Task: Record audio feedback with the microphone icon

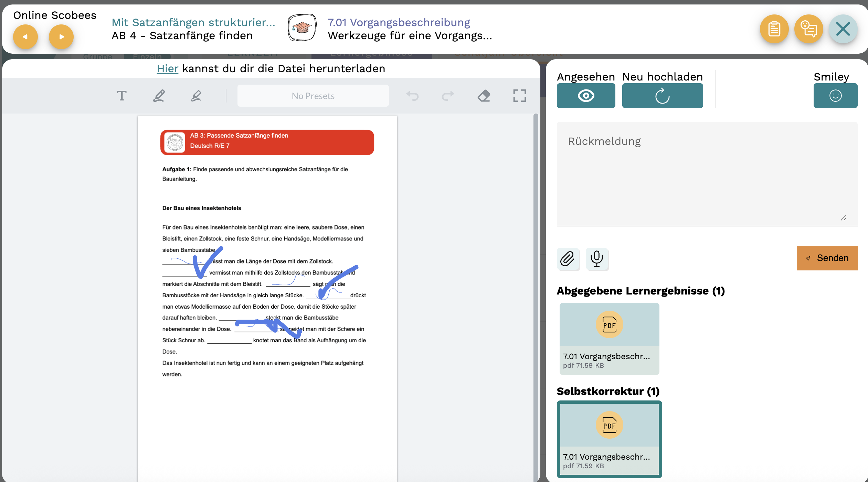Action: (x=597, y=259)
